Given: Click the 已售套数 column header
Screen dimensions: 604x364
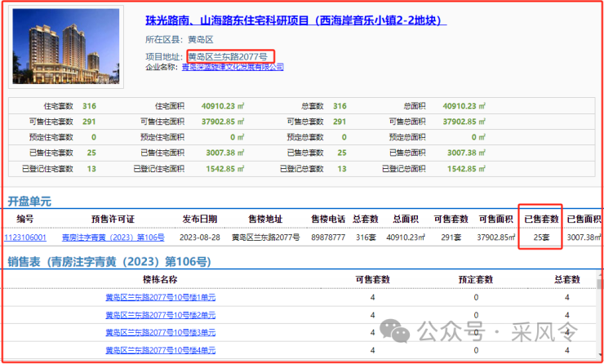Looking at the screenshot, I should (541, 219).
